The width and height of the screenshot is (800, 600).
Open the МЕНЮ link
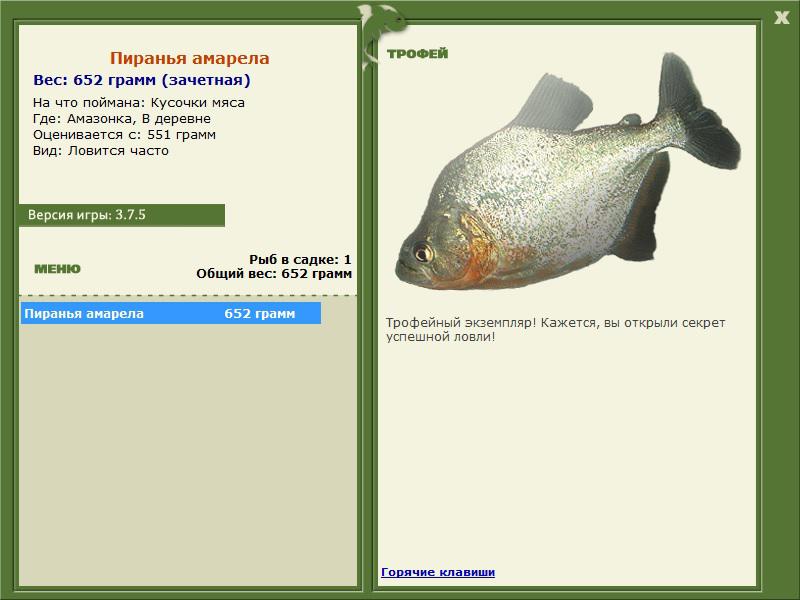pos(57,269)
